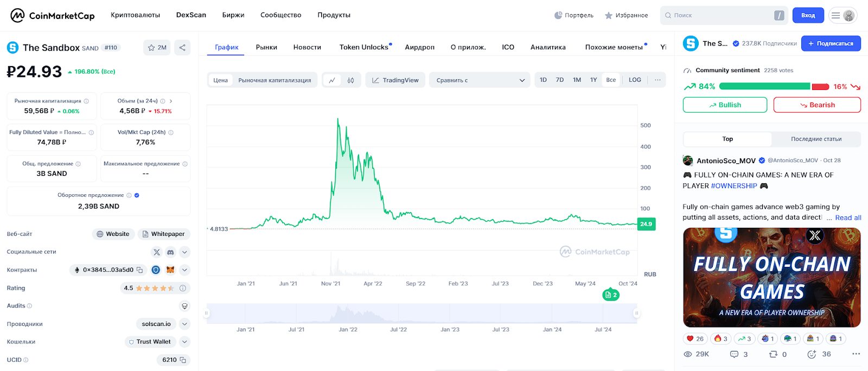This screenshot has height=371, width=868.
Task: Select the 1M time range
Action: tap(577, 80)
